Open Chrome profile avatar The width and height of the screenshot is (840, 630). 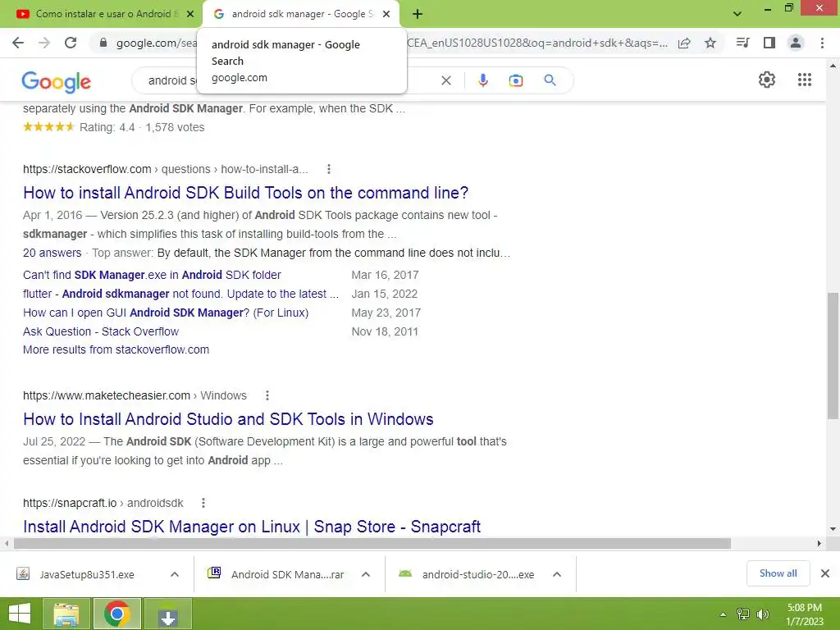[x=796, y=43]
